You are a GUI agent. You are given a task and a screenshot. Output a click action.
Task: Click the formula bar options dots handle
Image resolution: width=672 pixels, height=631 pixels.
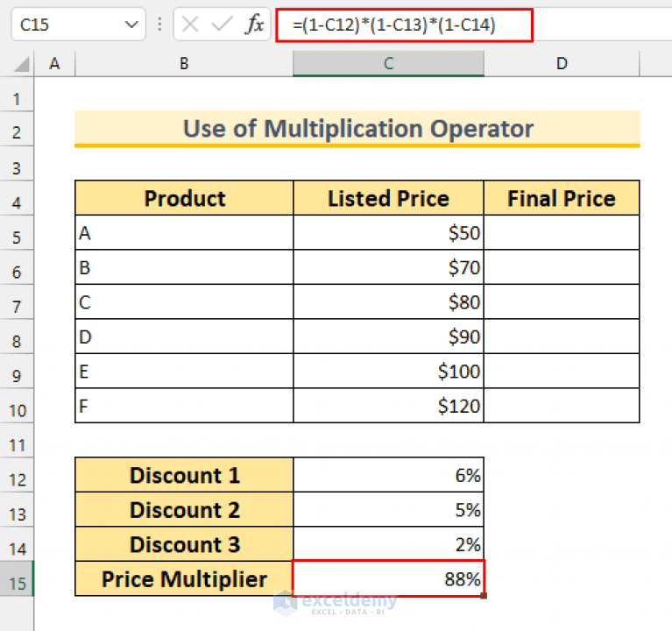[x=159, y=25]
